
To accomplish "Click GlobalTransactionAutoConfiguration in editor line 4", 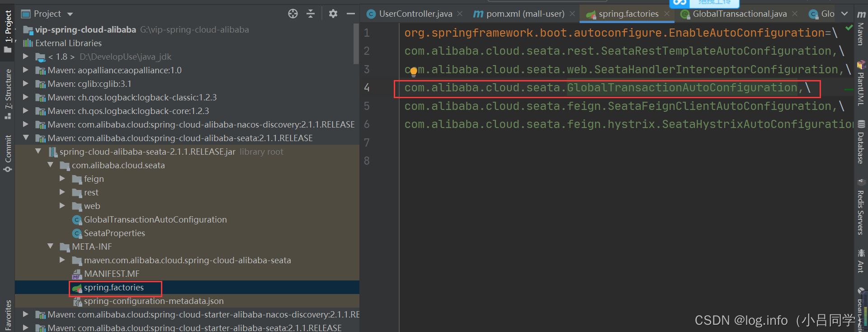I will [x=682, y=87].
